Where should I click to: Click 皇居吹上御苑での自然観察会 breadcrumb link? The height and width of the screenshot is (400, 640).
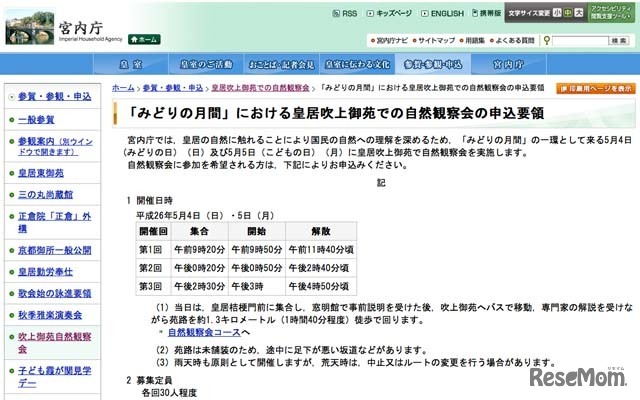tap(260, 88)
